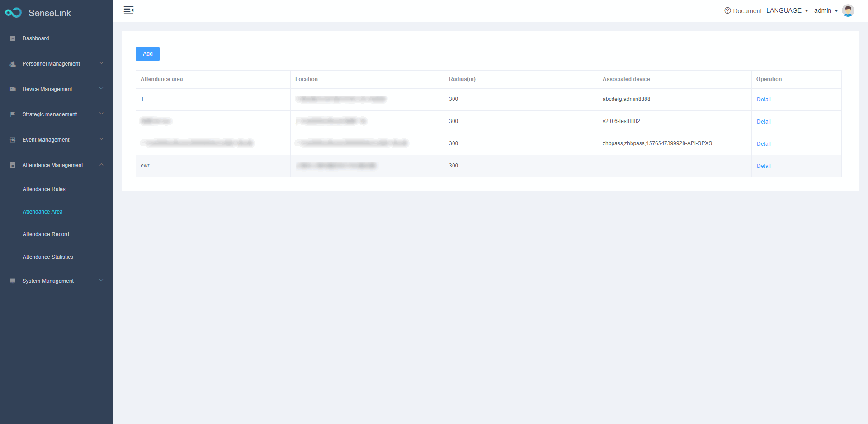Expand Personnel Management chevron
Screen dimensions: 868x424
tap(101, 63)
